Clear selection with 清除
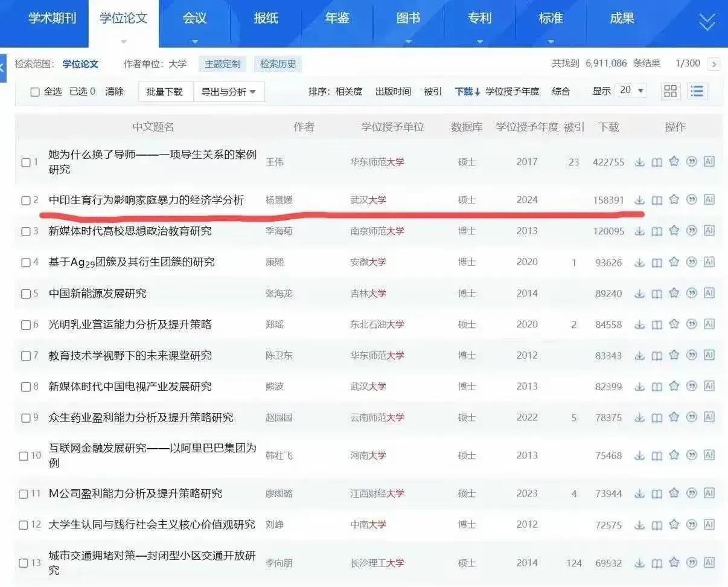728x587 pixels. click(x=115, y=91)
